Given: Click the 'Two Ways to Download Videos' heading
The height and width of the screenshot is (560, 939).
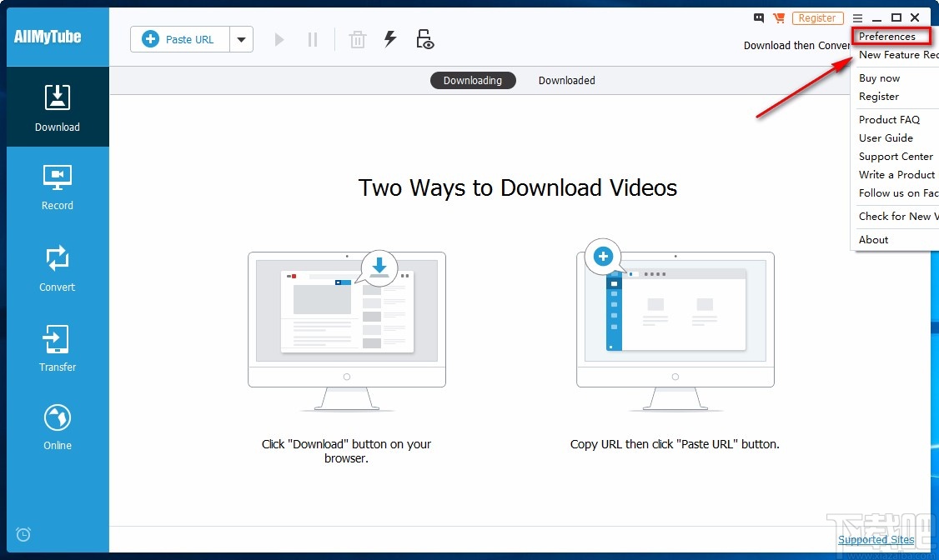Looking at the screenshot, I should tap(518, 187).
